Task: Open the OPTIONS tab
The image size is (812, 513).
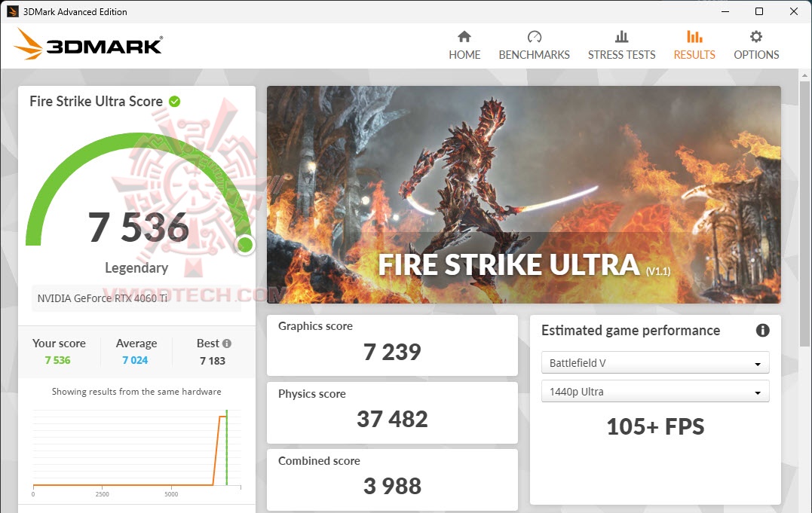Action: click(x=756, y=45)
